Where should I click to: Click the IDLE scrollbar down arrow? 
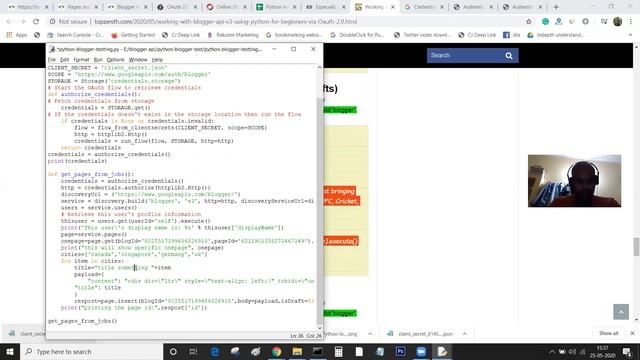[x=320, y=327]
